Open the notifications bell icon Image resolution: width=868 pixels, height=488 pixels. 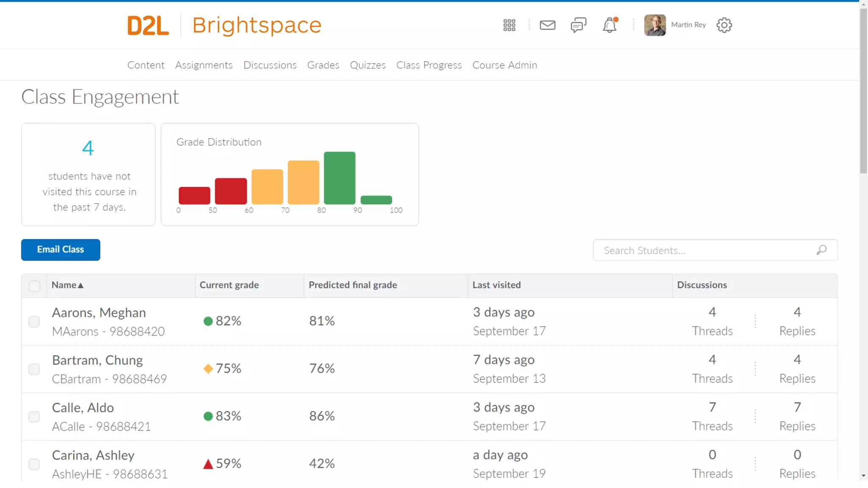609,25
